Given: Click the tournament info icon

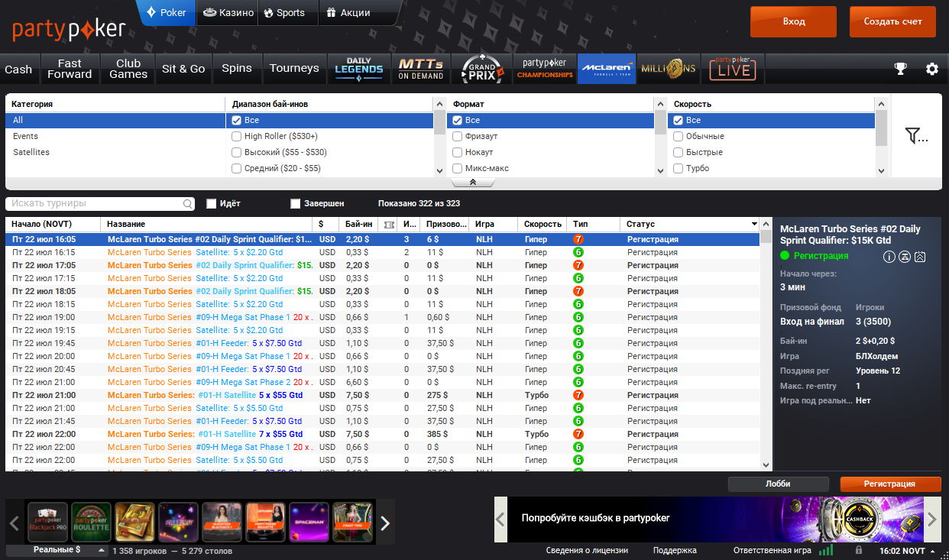Looking at the screenshot, I should point(889,257).
